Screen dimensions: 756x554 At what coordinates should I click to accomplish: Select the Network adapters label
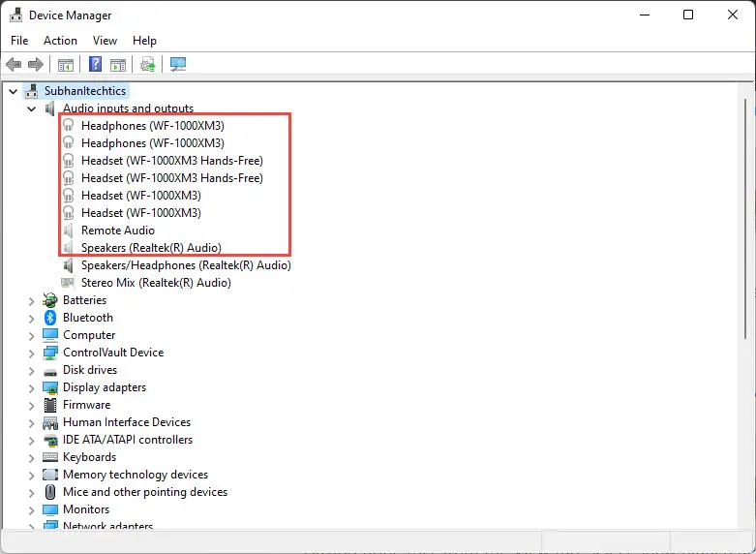tap(107, 526)
